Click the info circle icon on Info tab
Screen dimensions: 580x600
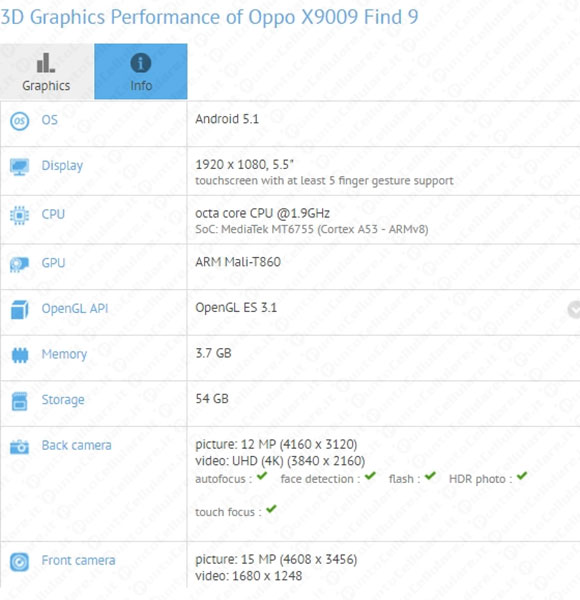[141, 63]
